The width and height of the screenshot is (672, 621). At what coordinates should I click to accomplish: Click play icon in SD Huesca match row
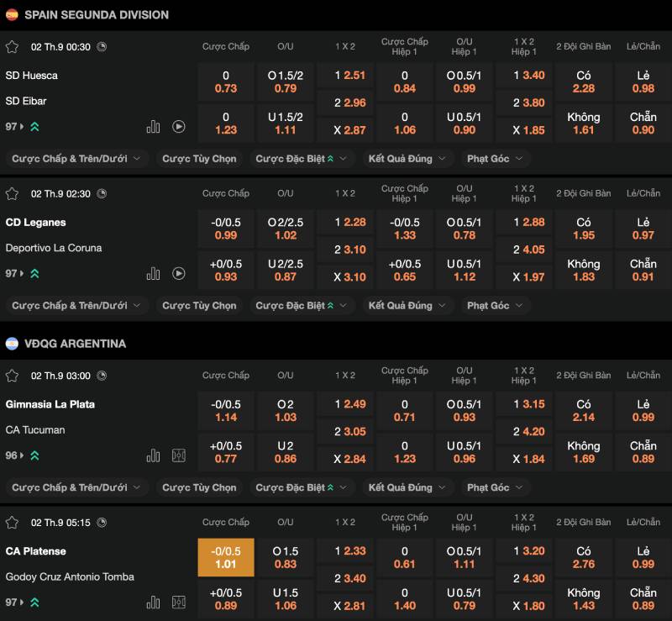pyautogui.click(x=179, y=127)
